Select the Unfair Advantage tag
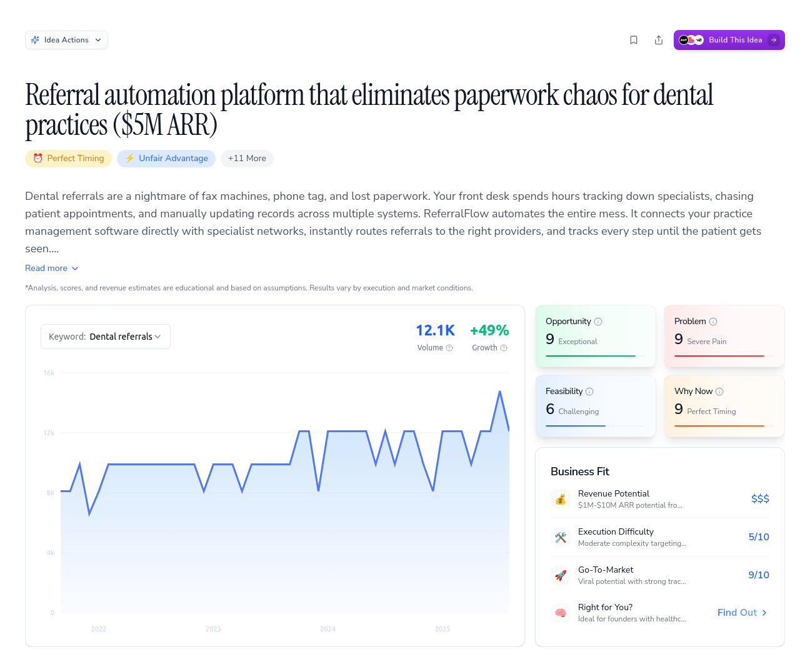810x672 pixels. coord(166,159)
